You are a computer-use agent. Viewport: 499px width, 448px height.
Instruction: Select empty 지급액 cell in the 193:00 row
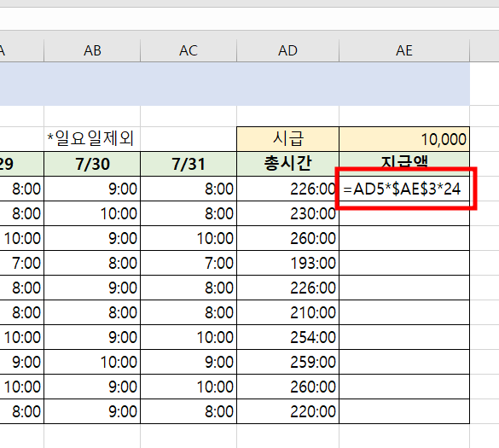point(404,263)
